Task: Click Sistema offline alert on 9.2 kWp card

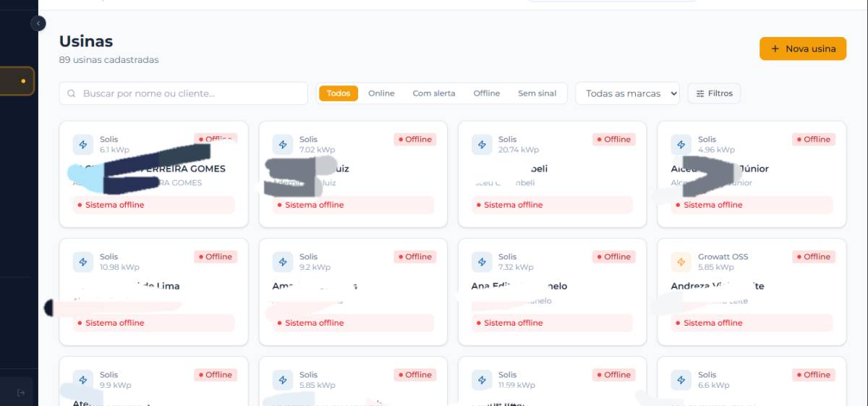Action: click(353, 323)
